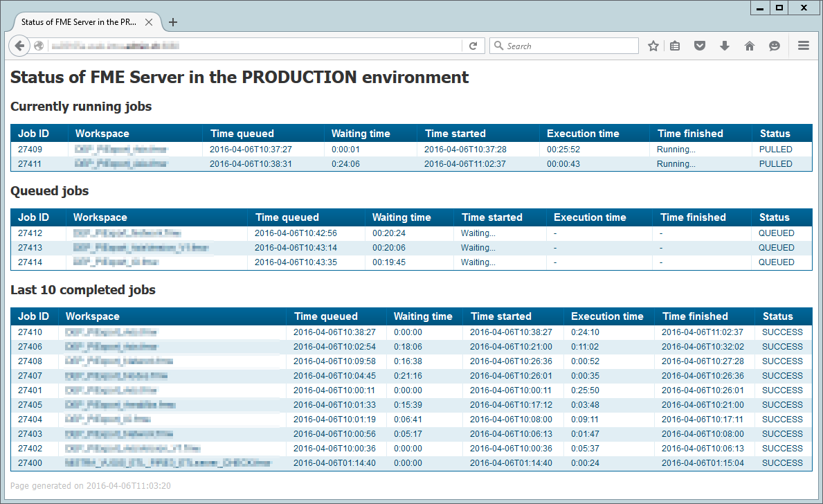Click the Last 10 completed jobs heading
Screen dimensions: 823x504
pyautogui.click(x=83, y=290)
